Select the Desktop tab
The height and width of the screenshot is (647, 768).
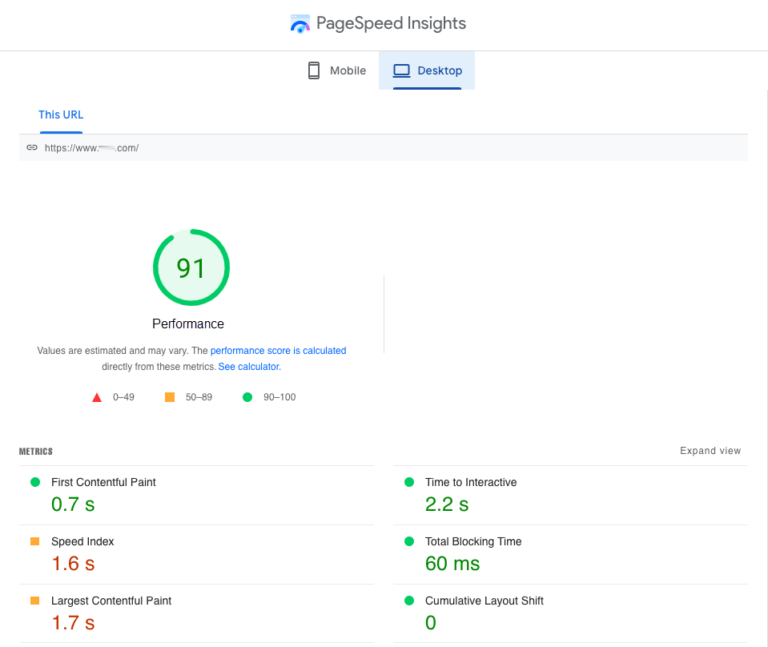(427, 71)
